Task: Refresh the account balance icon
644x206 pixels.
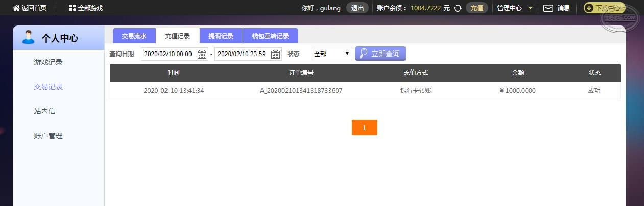Action: [458, 8]
